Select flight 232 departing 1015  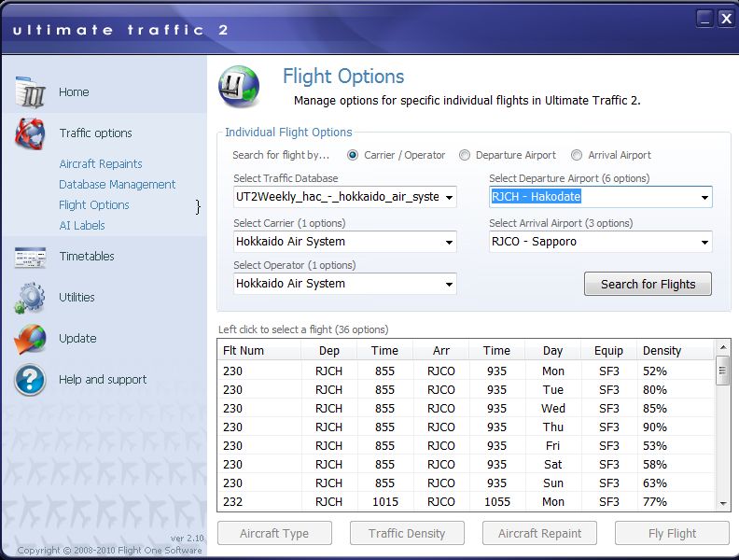click(x=467, y=502)
